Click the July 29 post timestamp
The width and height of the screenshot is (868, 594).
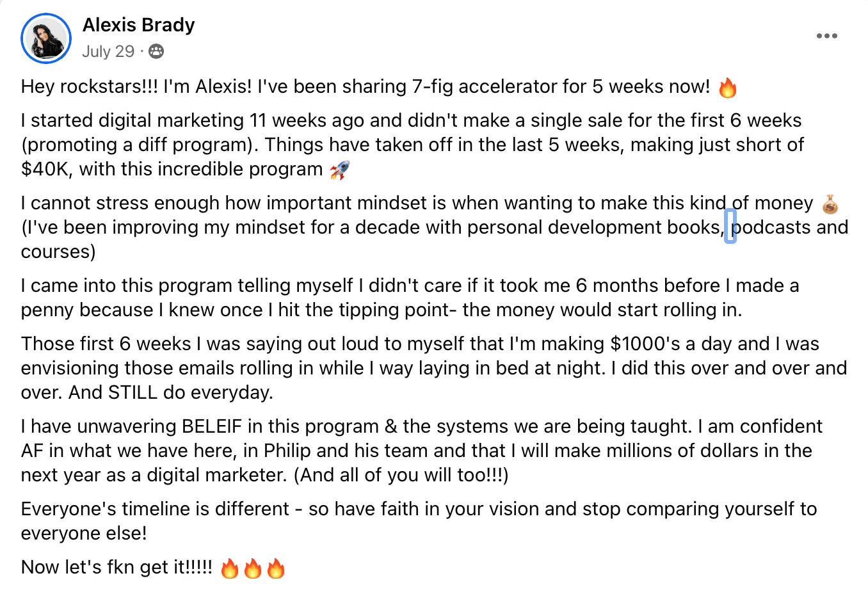coord(108,51)
